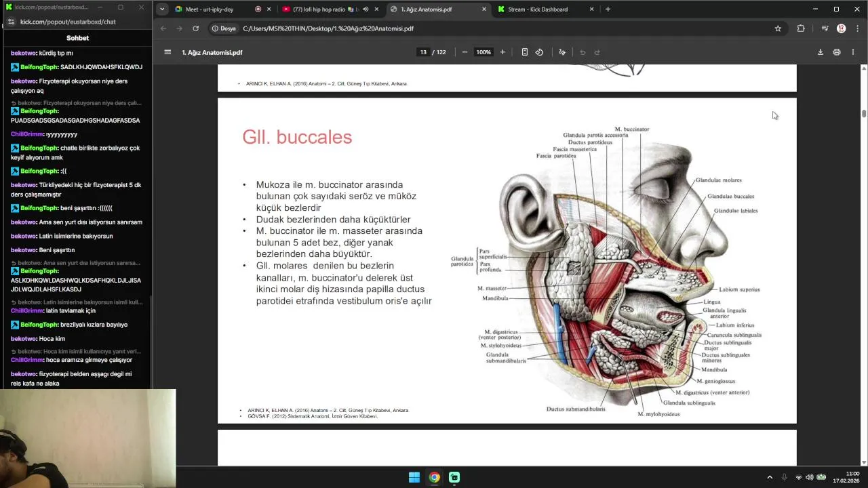Screen dimensions: 868x488
Task: Mute the lofi hip hop radio tab
Action: coord(366,9)
